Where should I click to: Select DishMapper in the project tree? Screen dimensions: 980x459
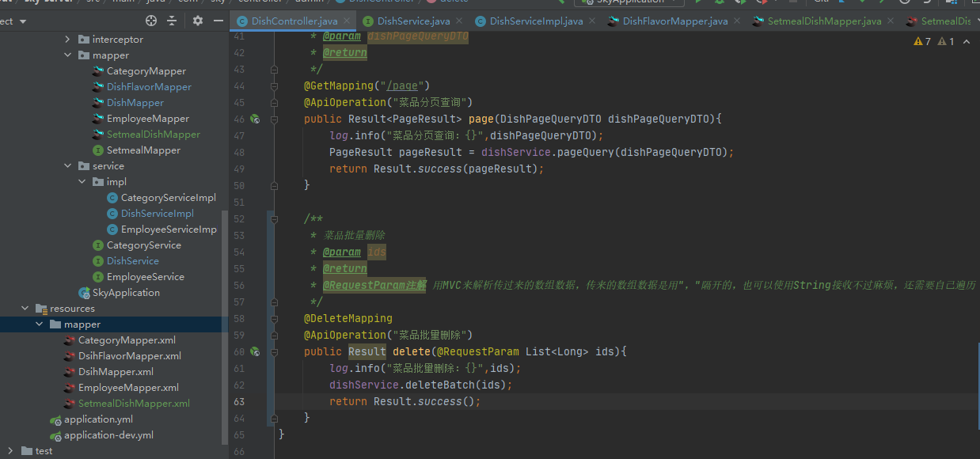pyautogui.click(x=135, y=103)
